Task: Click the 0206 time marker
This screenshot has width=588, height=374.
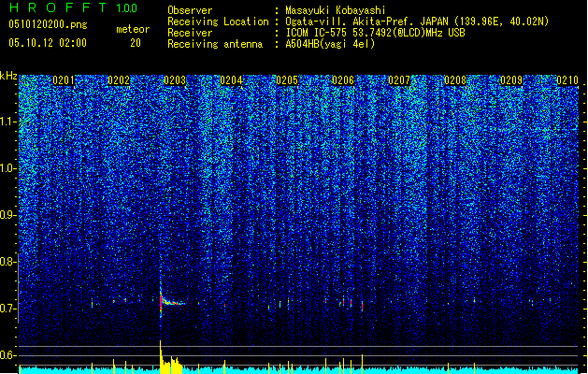Action: coord(343,80)
